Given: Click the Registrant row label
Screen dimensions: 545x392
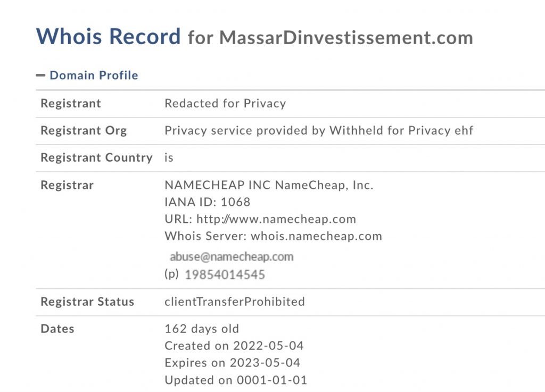Looking at the screenshot, I should [71, 104].
